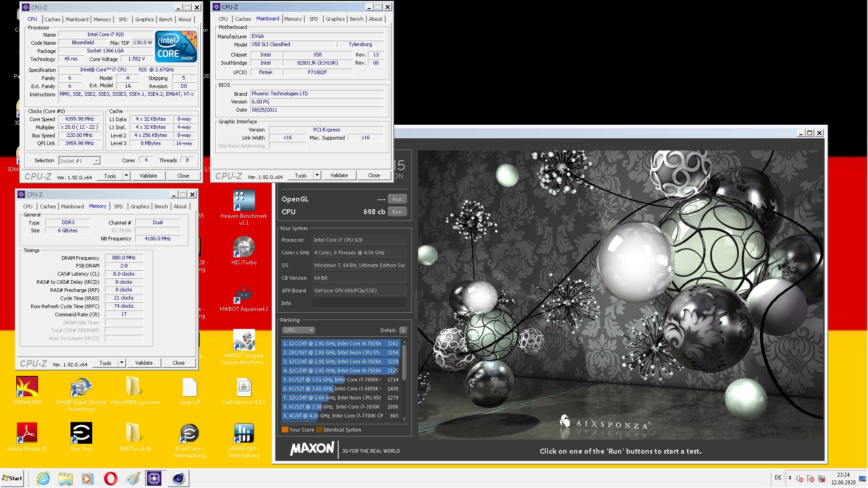Image resolution: width=868 pixels, height=488 pixels.
Task: Select Graphics tab in CPU-Z Mainboard window
Action: coord(335,19)
